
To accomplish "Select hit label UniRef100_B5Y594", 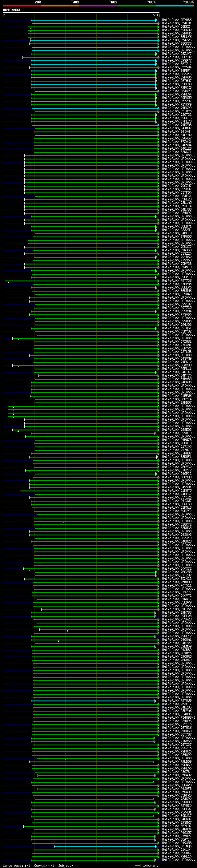I will pos(176,67).
